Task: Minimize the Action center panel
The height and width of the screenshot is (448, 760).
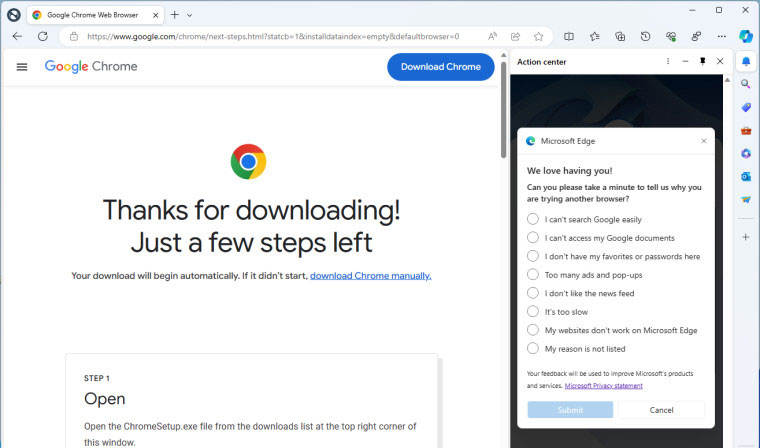Action: tap(685, 61)
